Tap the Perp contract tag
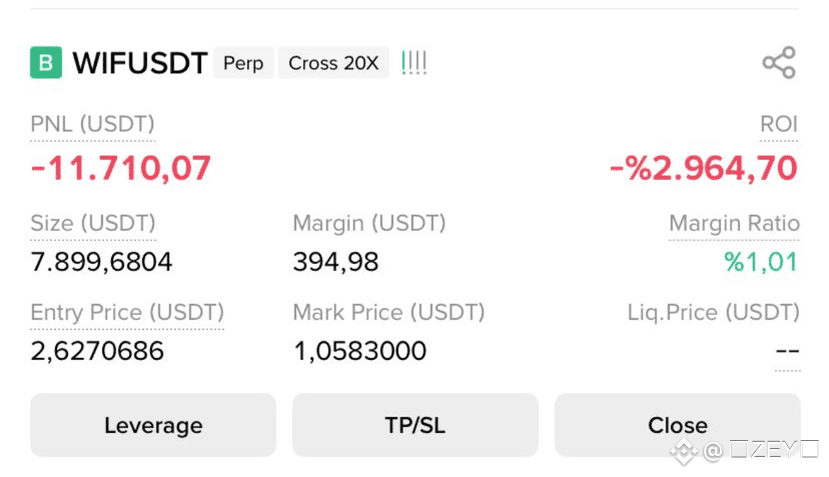 [243, 63]
